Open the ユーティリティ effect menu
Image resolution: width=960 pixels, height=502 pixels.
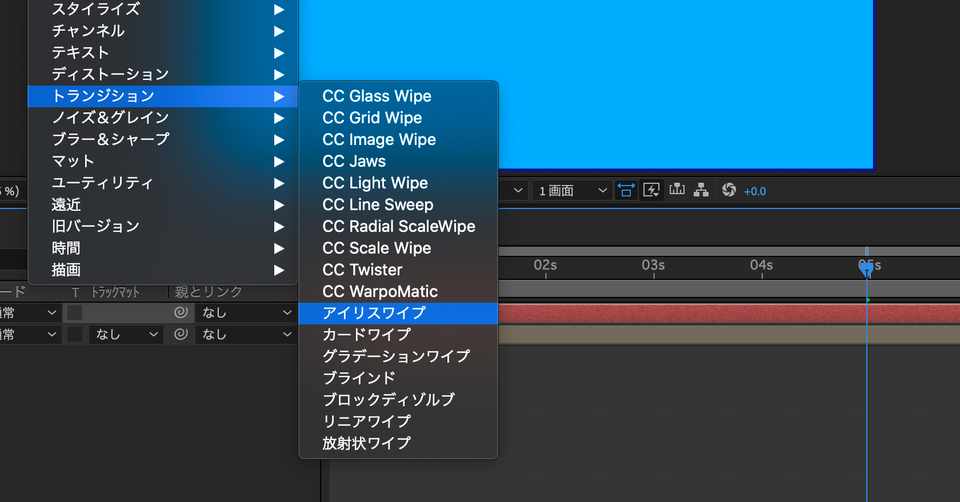[163, 183]
